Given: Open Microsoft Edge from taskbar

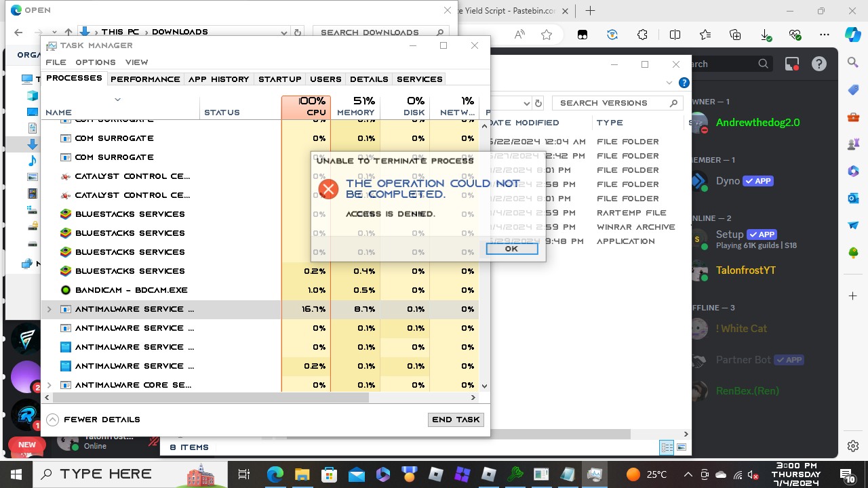Looking at the screenshot, I should pos(275,474).
